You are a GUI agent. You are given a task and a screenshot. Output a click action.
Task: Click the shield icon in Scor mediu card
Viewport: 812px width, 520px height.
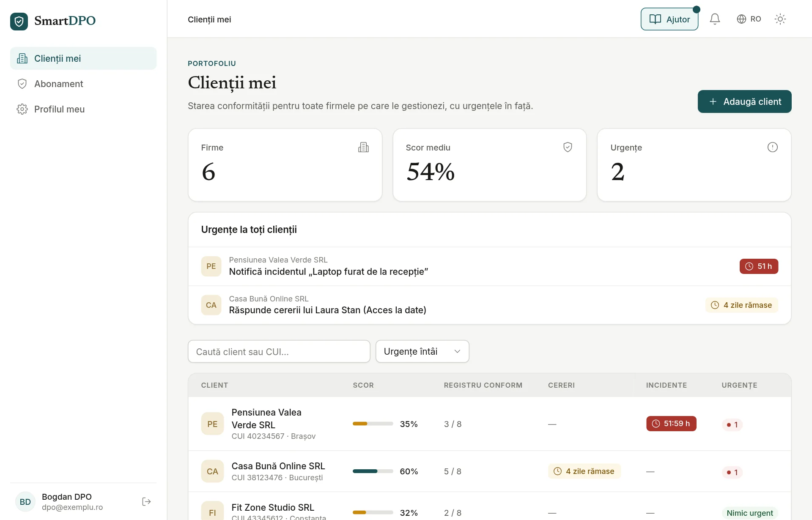568,147
